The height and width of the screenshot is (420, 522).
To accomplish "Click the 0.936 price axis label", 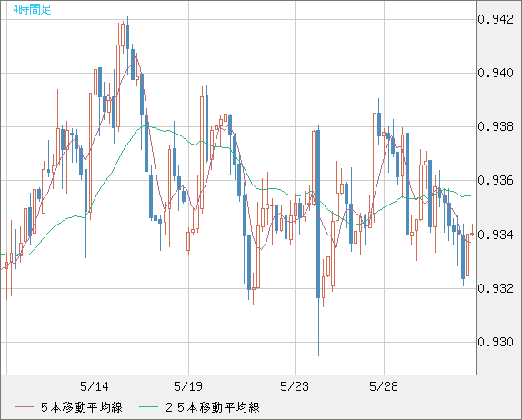I will point(496,180).
